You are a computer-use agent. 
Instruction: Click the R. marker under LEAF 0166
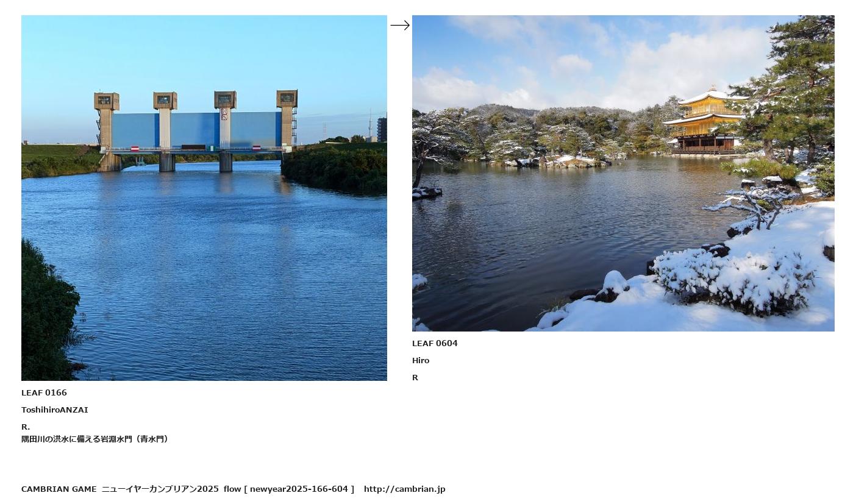[x=26, y=427]
